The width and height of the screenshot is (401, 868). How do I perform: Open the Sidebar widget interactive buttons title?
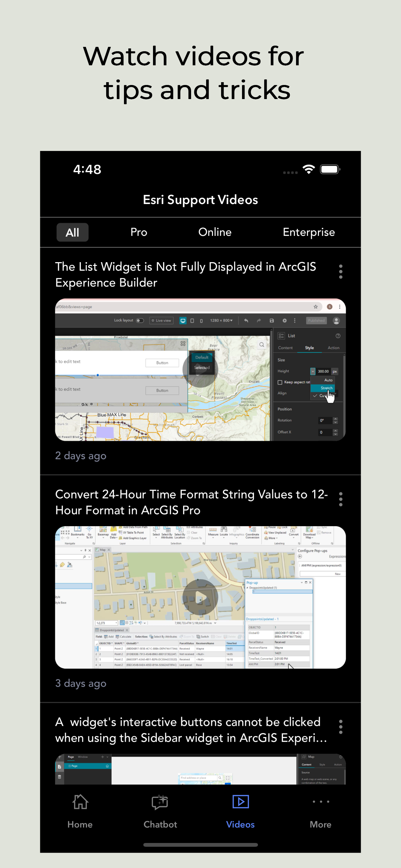191,730
